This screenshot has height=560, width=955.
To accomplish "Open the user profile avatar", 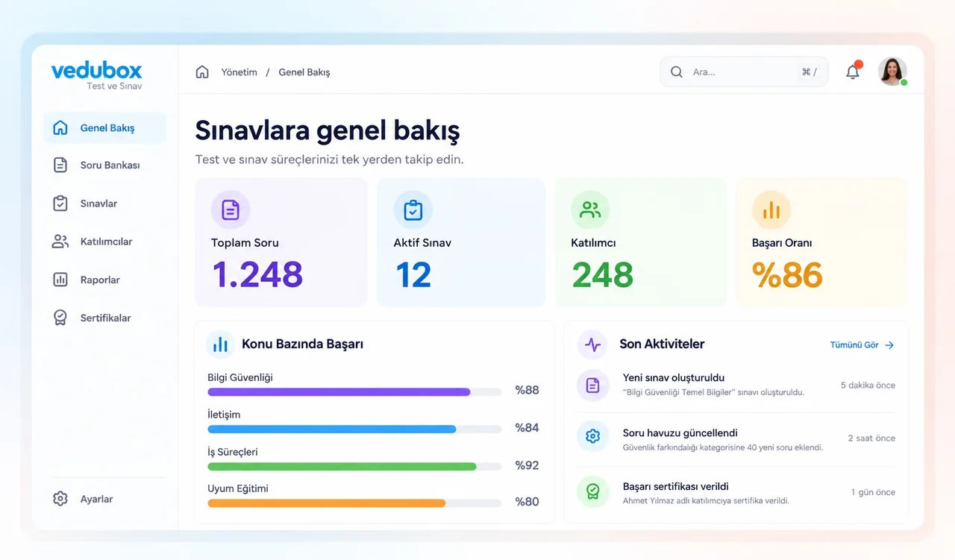I will pyautogui.click(x=892, y=72).
